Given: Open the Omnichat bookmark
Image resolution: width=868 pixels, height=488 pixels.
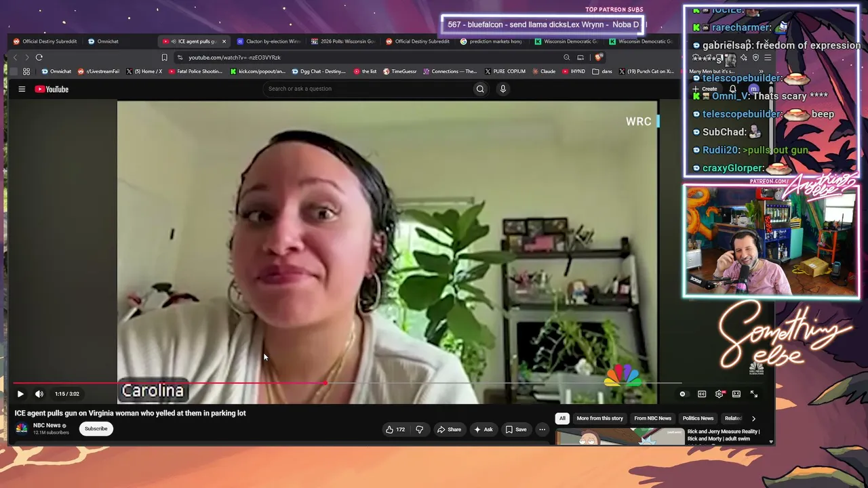Looking at the screenshot, I should coord(56,71).
